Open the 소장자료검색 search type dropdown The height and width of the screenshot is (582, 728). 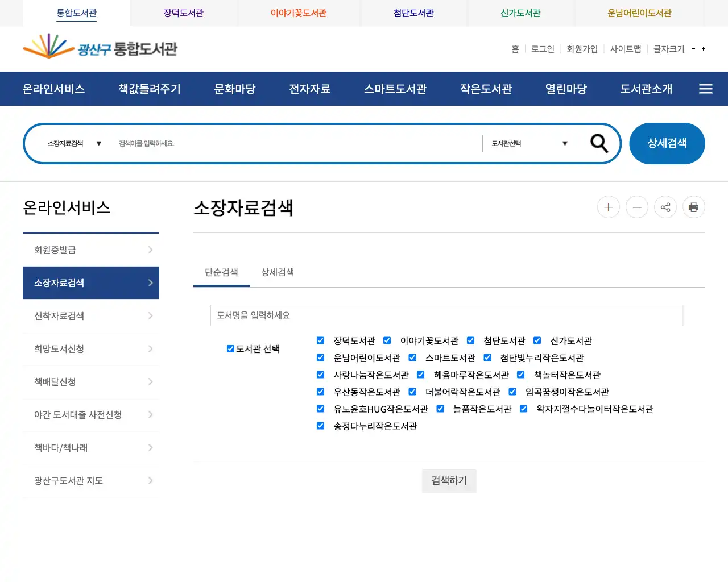coord(75,143)
